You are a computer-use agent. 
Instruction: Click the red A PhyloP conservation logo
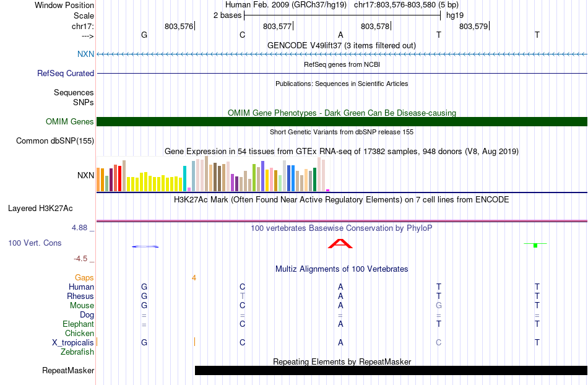pyautogui.click(x=340, y=244)
